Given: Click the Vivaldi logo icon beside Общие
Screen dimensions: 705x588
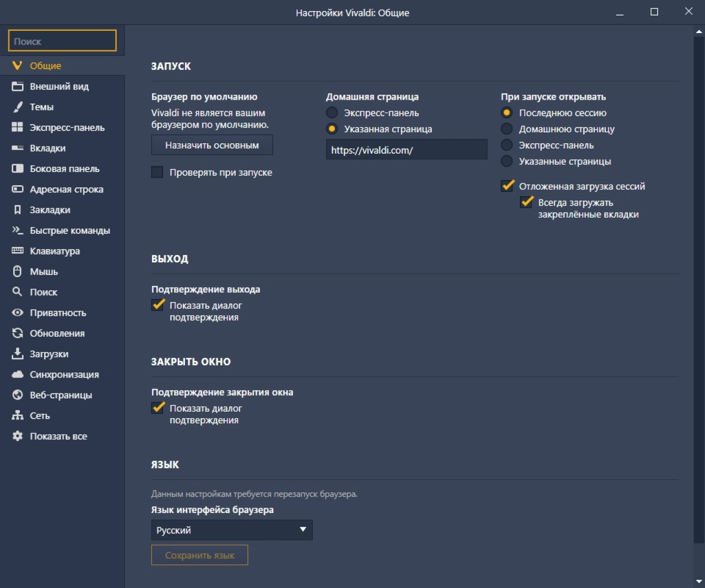Looking at the screenshot, I should 18,66.
